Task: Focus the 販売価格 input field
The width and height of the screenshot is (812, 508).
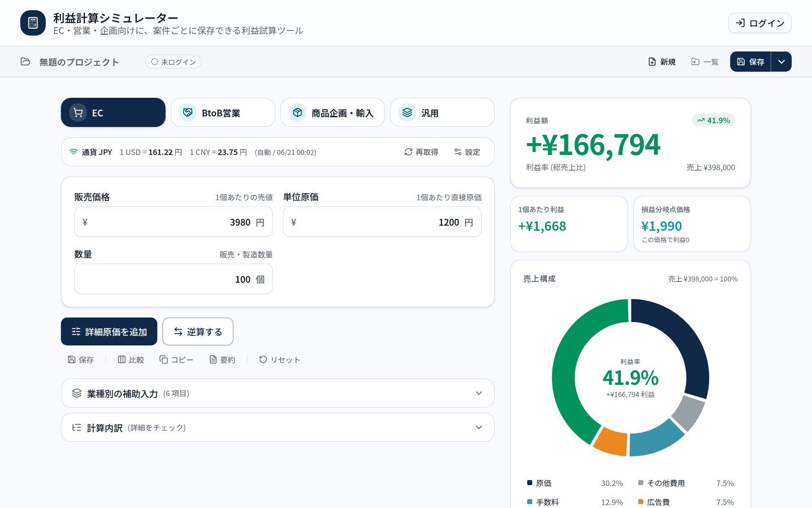Action: 173,222
